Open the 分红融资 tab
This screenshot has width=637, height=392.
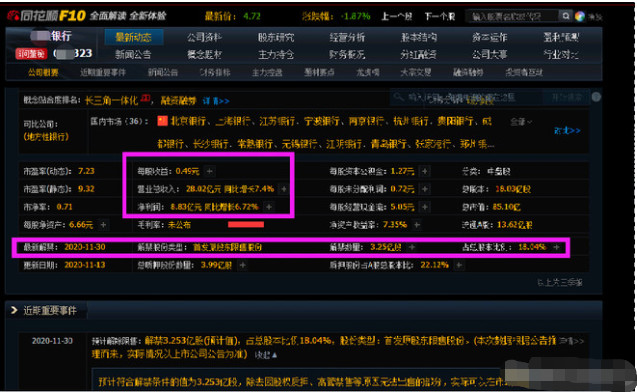point(419,54)
